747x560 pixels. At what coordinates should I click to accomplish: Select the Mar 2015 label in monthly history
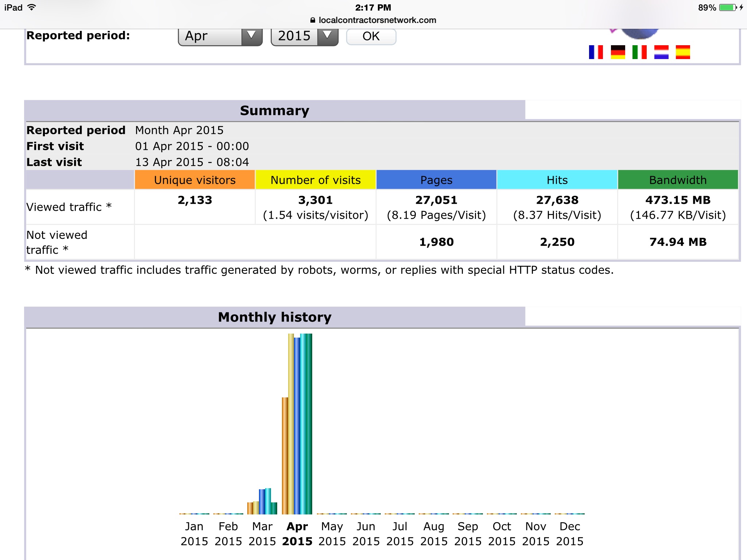(x=262, y=534)
